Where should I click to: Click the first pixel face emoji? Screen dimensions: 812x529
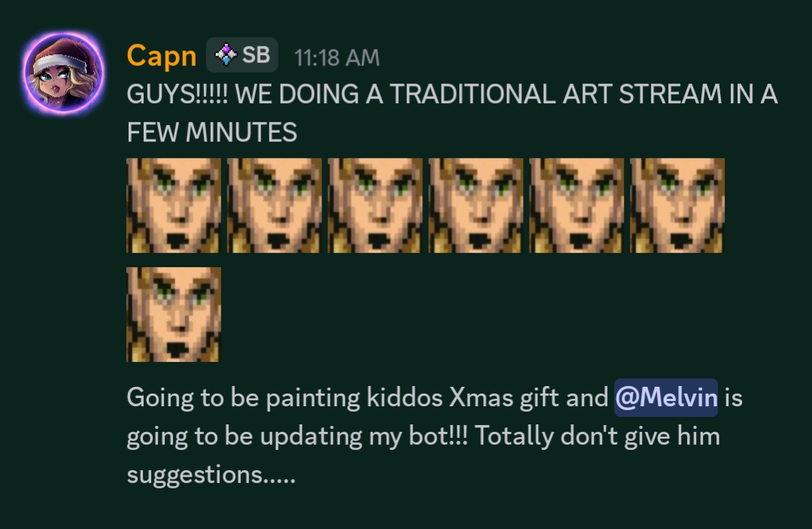coord(174,205)
